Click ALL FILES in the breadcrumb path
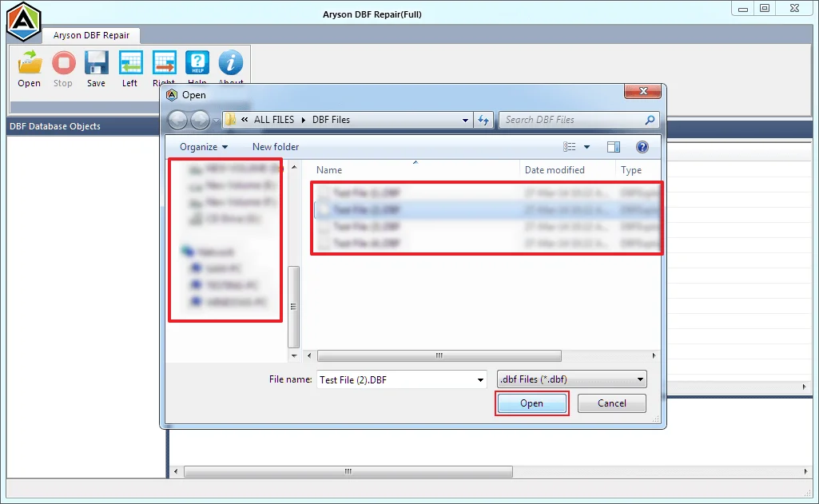This screenshot has height=504, width=819. pos(274,120)
